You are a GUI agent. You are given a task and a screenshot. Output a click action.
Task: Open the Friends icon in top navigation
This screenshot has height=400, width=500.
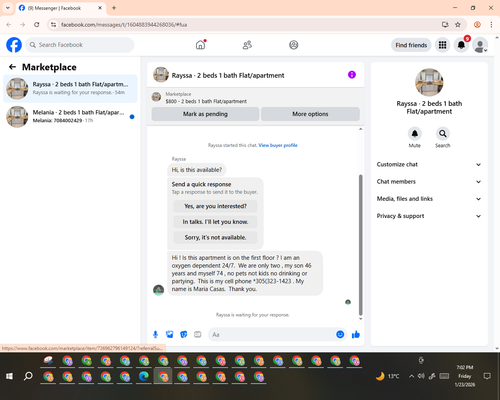(x=247, y=45)
